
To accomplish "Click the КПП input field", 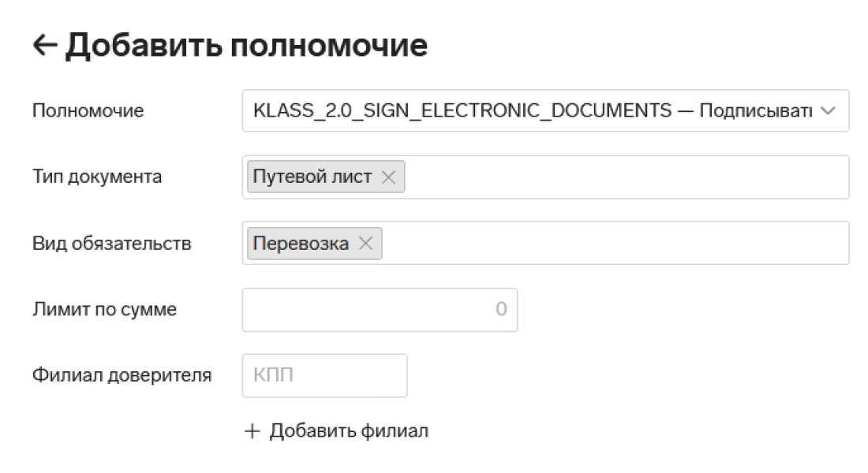I will [x=324, y=375].
